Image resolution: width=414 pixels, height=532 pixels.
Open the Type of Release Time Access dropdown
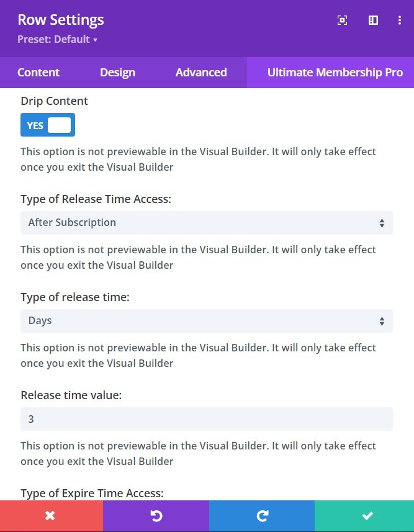[207, 223]
